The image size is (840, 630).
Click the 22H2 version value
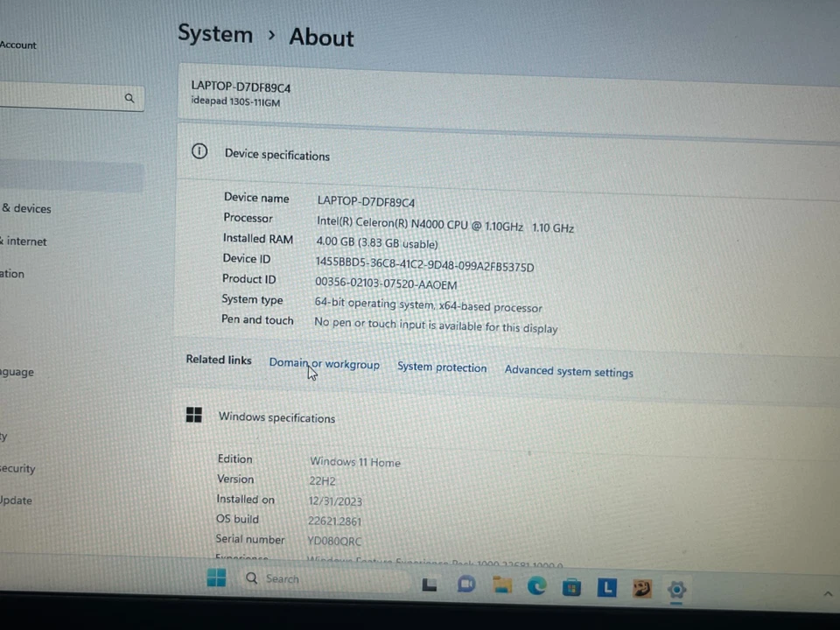[x=323, y=480]
